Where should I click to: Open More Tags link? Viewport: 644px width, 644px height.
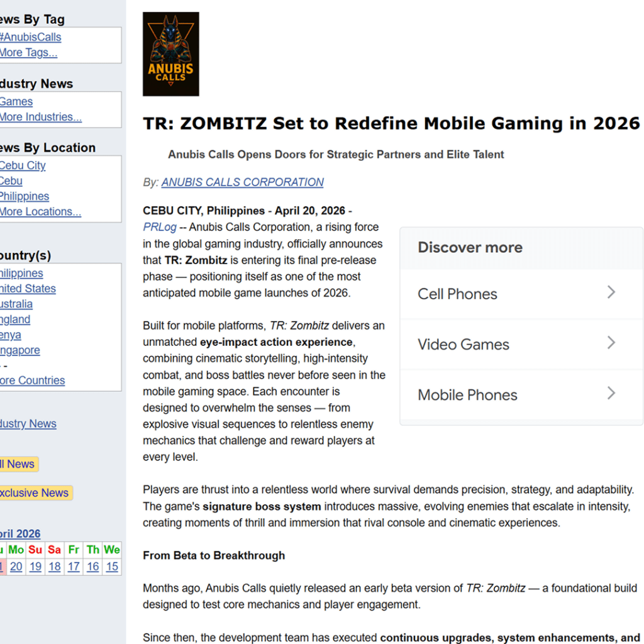(29, 53)
